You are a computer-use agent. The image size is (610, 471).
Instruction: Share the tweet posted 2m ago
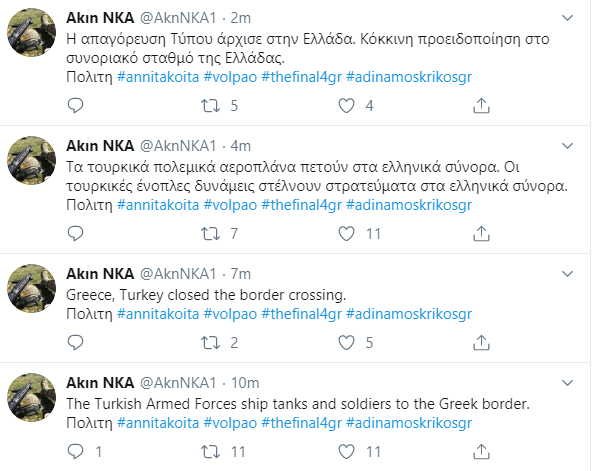coord(481,105)
